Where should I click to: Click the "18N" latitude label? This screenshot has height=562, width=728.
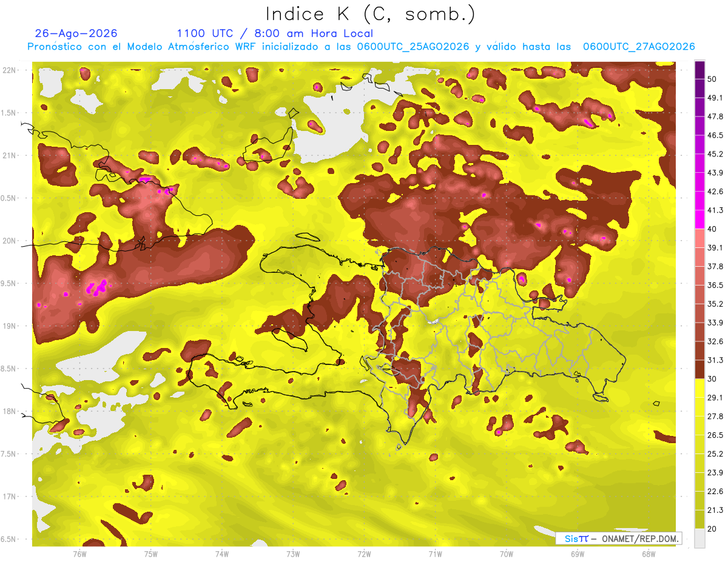9,411
